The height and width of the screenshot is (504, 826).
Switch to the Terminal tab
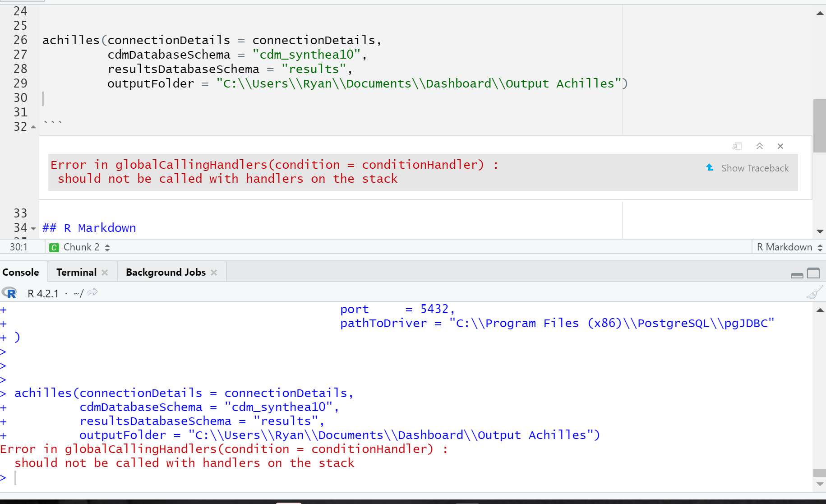76,272
